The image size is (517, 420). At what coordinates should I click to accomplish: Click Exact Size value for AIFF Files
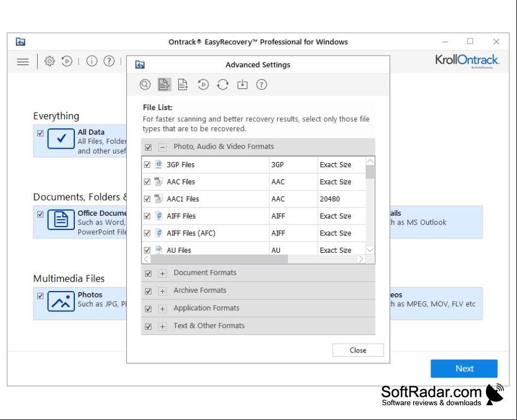coord(336,216)
